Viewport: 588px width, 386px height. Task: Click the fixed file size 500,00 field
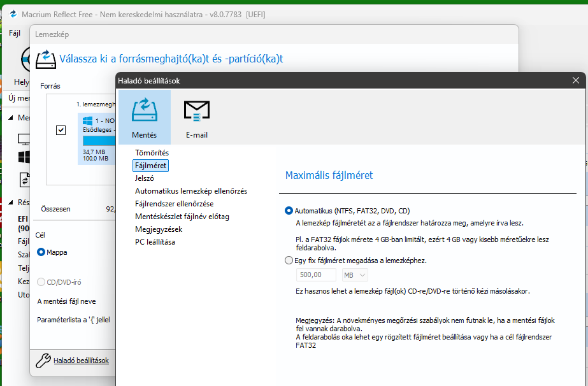coord(316,275)
